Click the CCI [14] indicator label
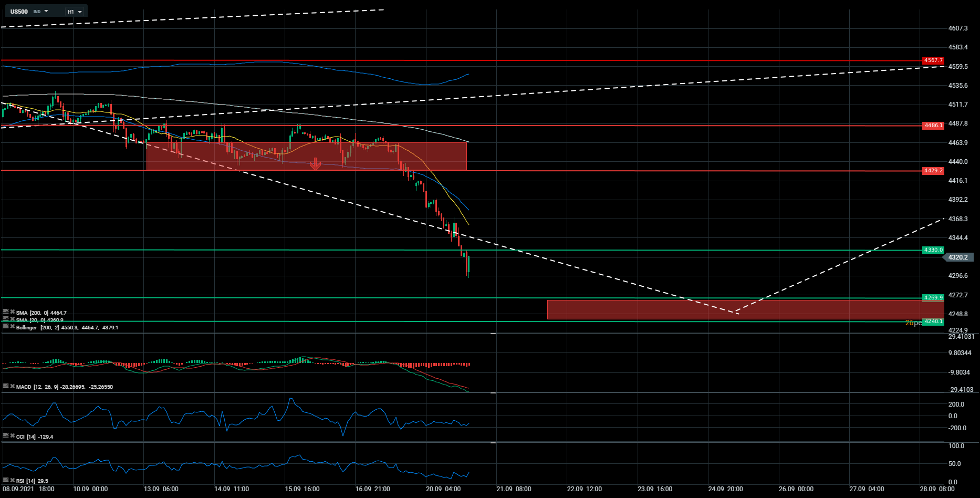 click(x=35, y=437)
